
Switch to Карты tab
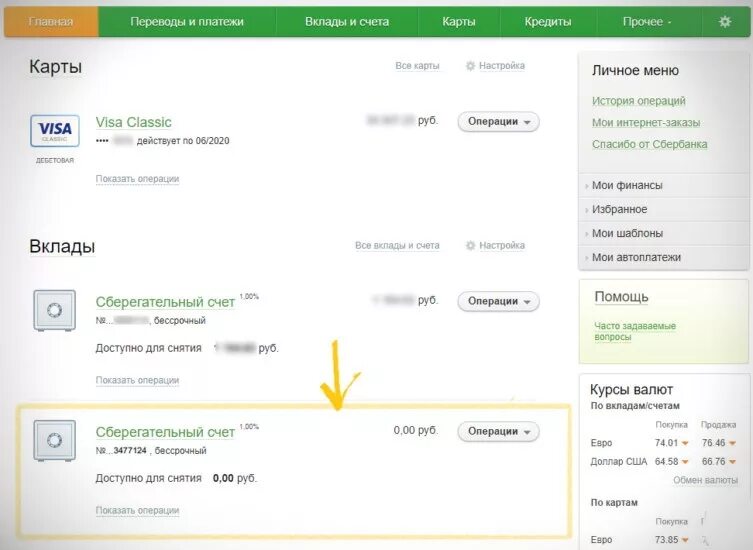pyautogui.click(x=459, y=22)
